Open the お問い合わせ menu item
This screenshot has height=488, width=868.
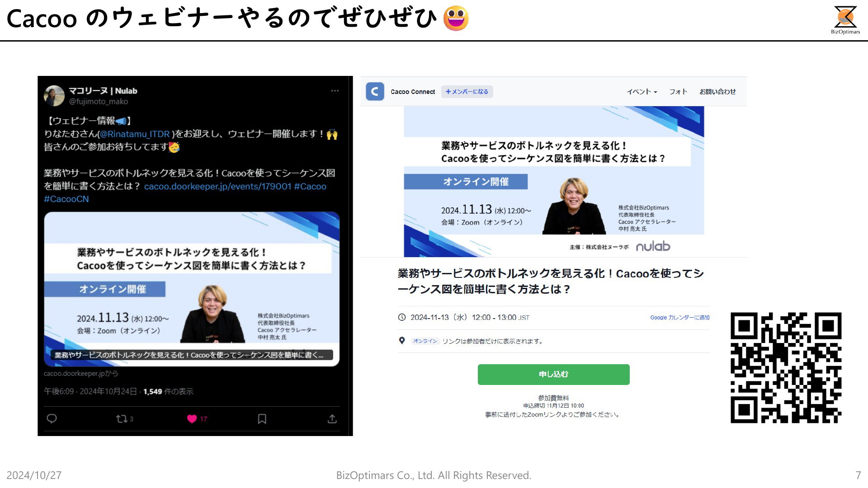pyautogui.click(x=717, y=92)
